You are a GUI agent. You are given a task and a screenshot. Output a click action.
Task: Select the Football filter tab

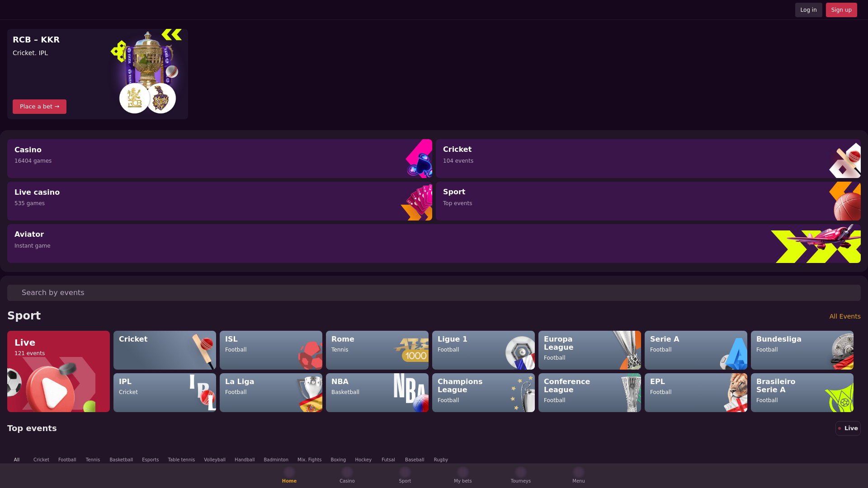67,460
